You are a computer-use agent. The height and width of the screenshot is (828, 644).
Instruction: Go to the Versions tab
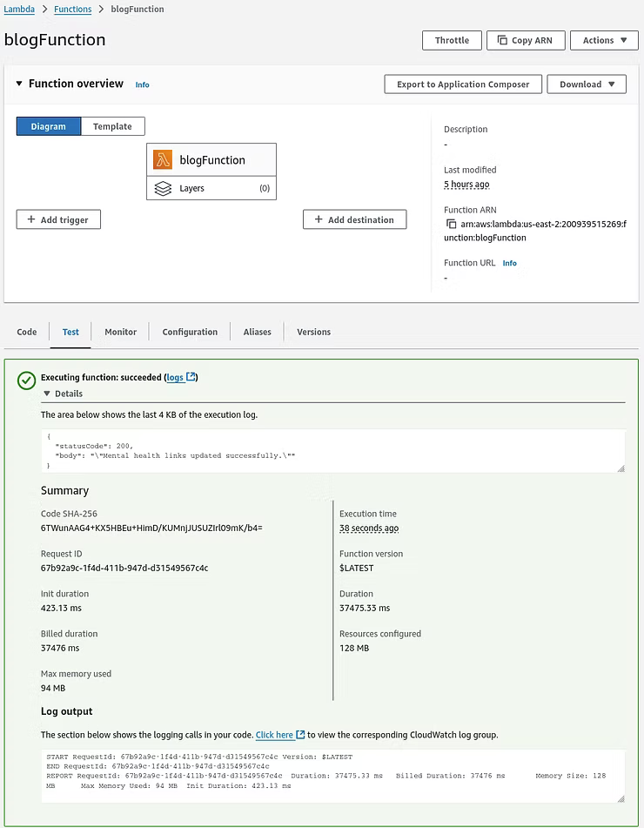pyautogui.click(x=313, y=332)
